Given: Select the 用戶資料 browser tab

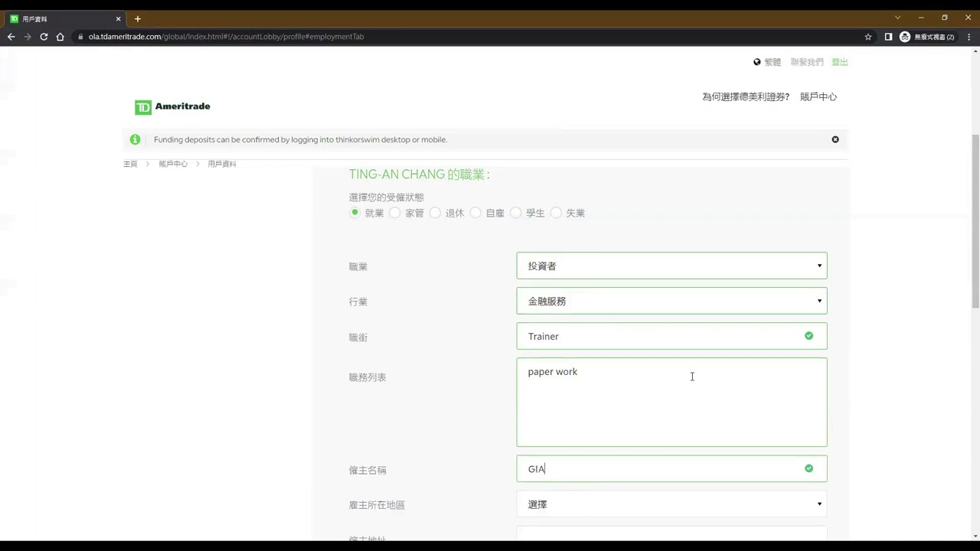Looking at the screenshot, I should [65, 18].
